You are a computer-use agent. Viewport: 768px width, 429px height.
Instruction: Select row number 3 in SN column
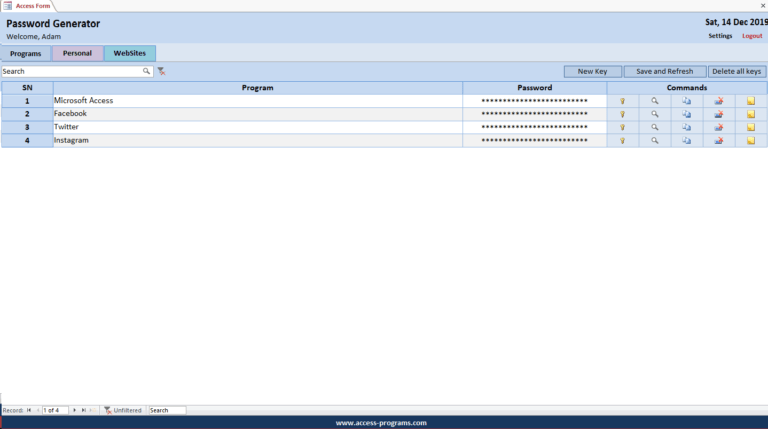(x=27, y=127)
